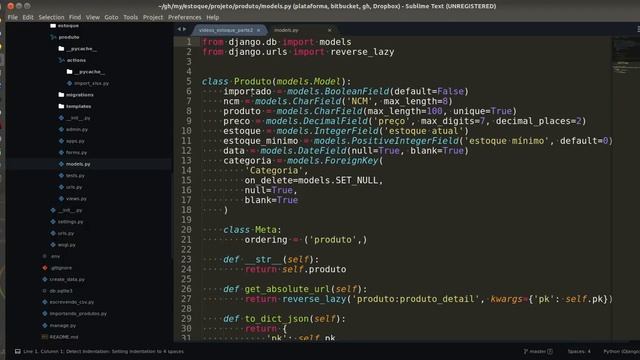
Task: Click the create_data.py file icon
Action: coord(45,279)
